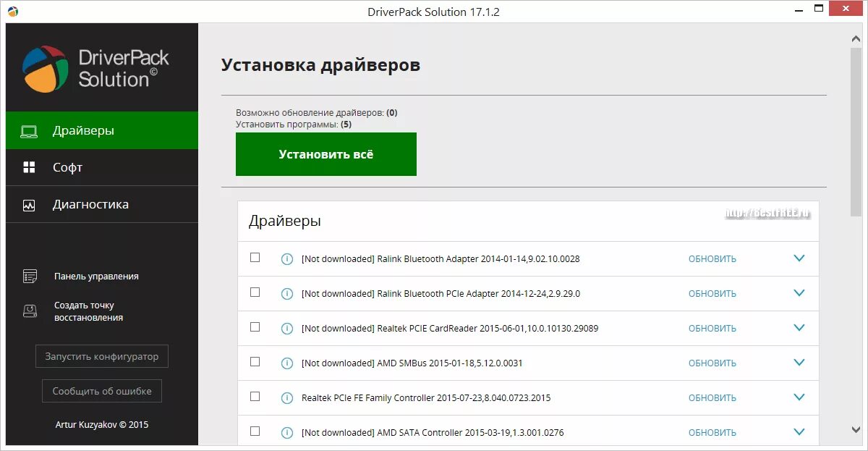
Task: Click Ralink Bluetooth Adapter 2014-01-14 row text
Action: tap(441, 259)
